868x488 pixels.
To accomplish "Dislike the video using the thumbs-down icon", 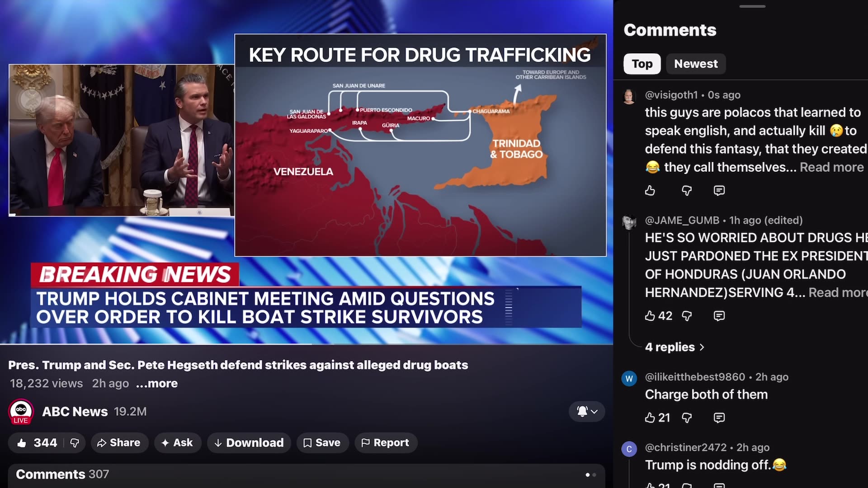I will pos(75,443).
